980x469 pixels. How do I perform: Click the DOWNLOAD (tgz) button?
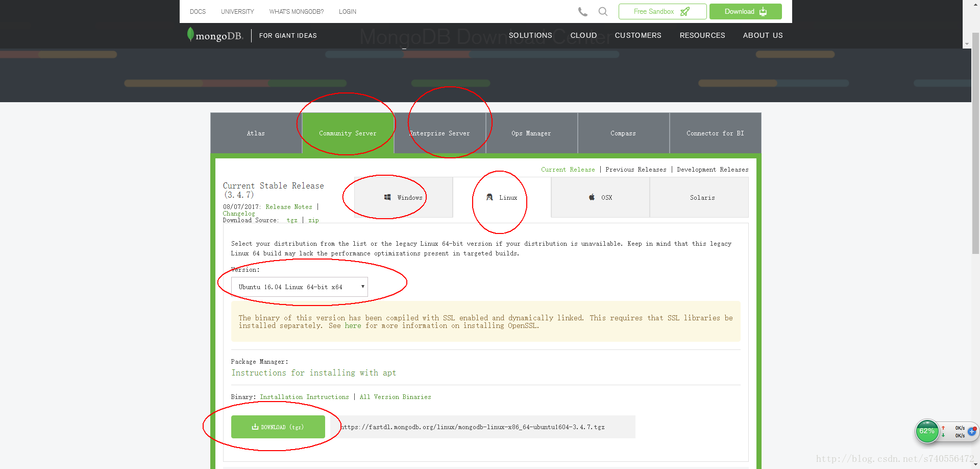pyautogui.click(x=278, y=427)
